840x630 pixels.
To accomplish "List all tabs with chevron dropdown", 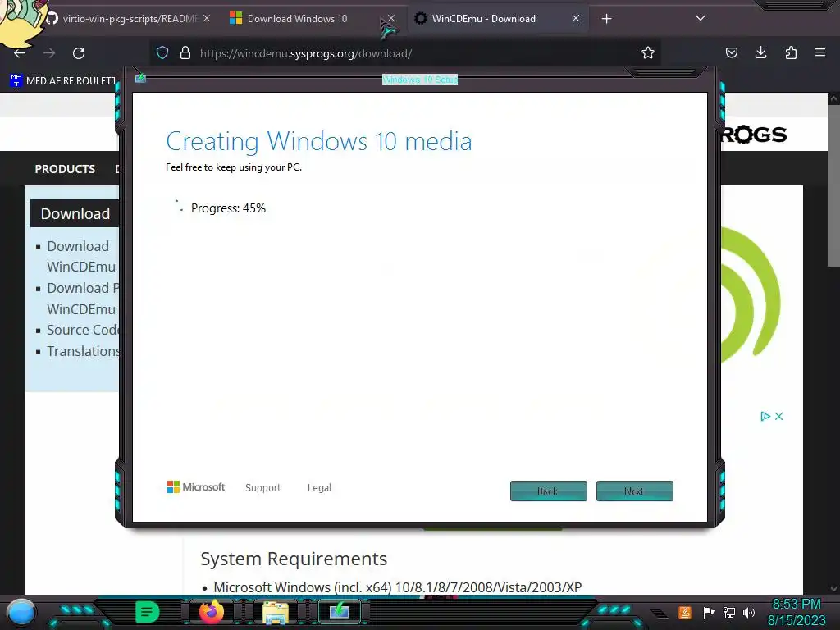I will 701,18.
